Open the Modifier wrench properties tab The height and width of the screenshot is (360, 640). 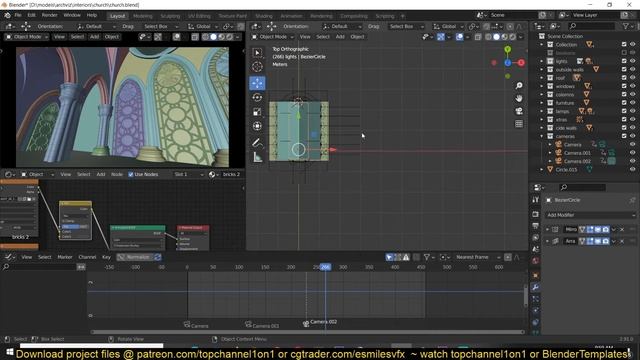(536, 287)
